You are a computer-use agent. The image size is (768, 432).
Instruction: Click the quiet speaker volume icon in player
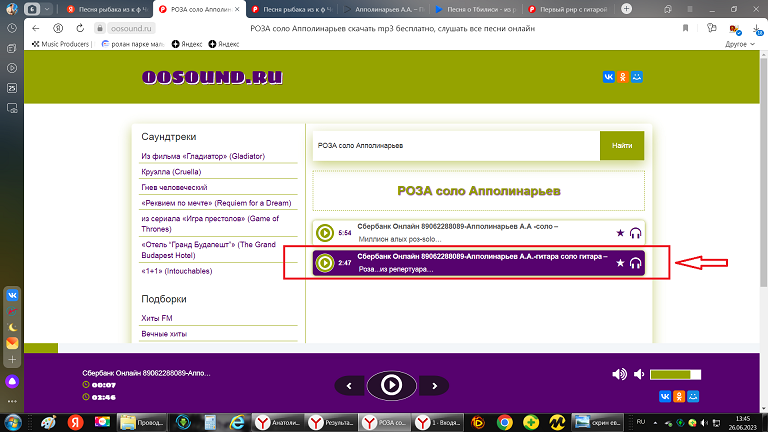point(639,374)
